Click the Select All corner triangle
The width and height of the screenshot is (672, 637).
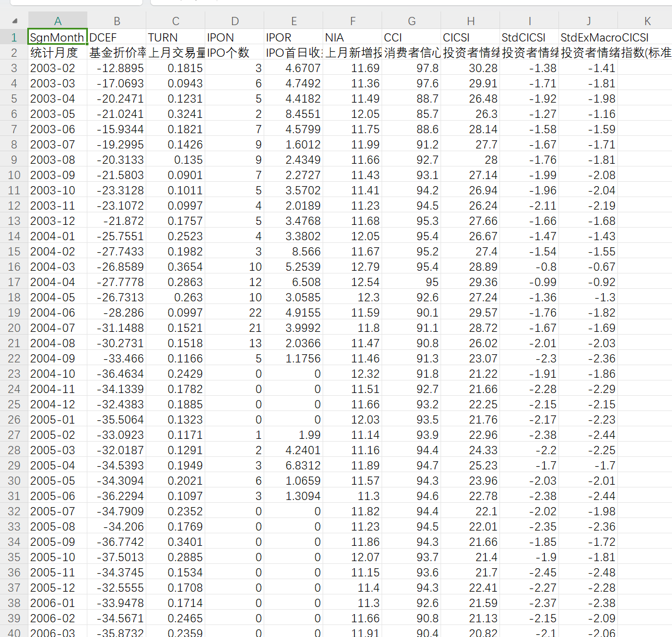coord(15,21)
